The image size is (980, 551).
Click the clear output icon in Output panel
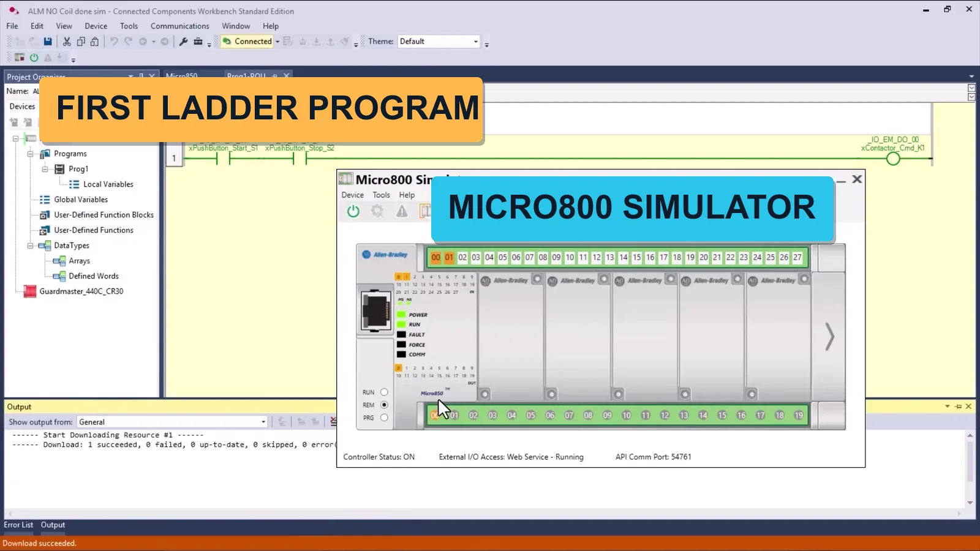coord(333,421)
